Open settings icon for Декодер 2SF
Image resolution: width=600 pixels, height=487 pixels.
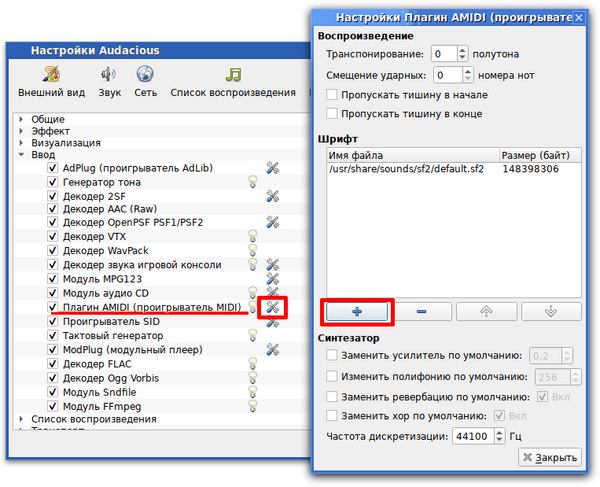click(x=272, y=196)
